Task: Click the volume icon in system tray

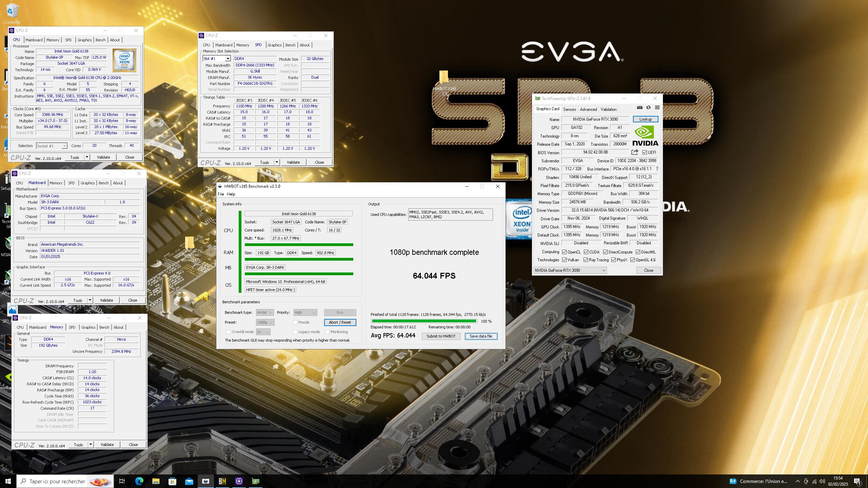Action: pos(822,481)
